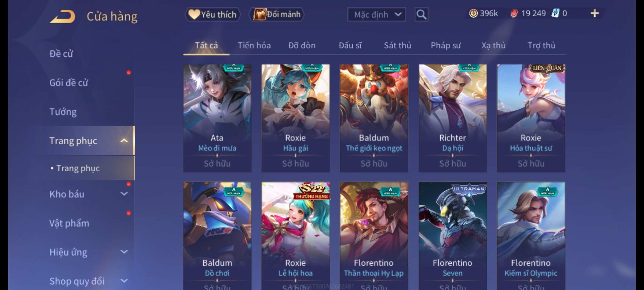Collapse the Trang phục sidebar section
The image size is (644, 290).
tap(124, 141)
